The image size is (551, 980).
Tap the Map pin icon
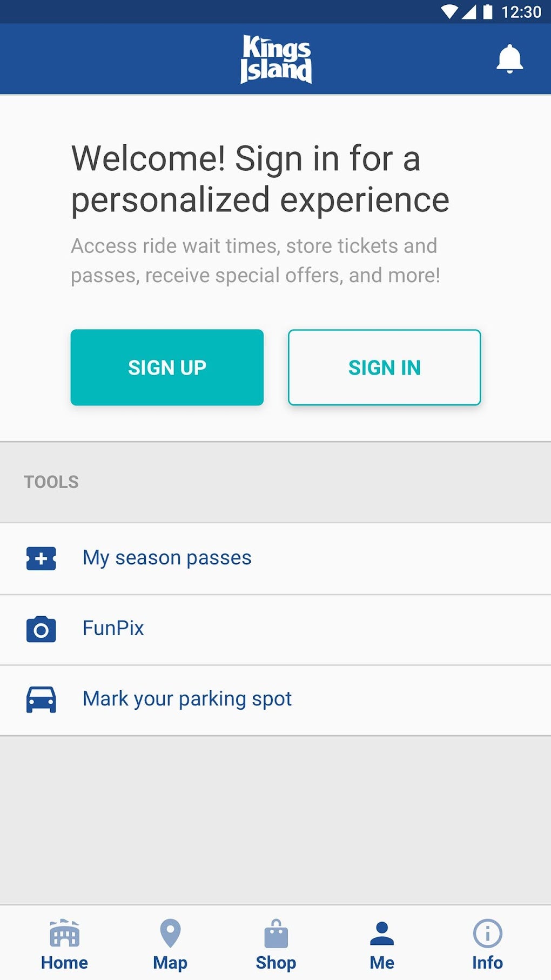pos(170,934)
